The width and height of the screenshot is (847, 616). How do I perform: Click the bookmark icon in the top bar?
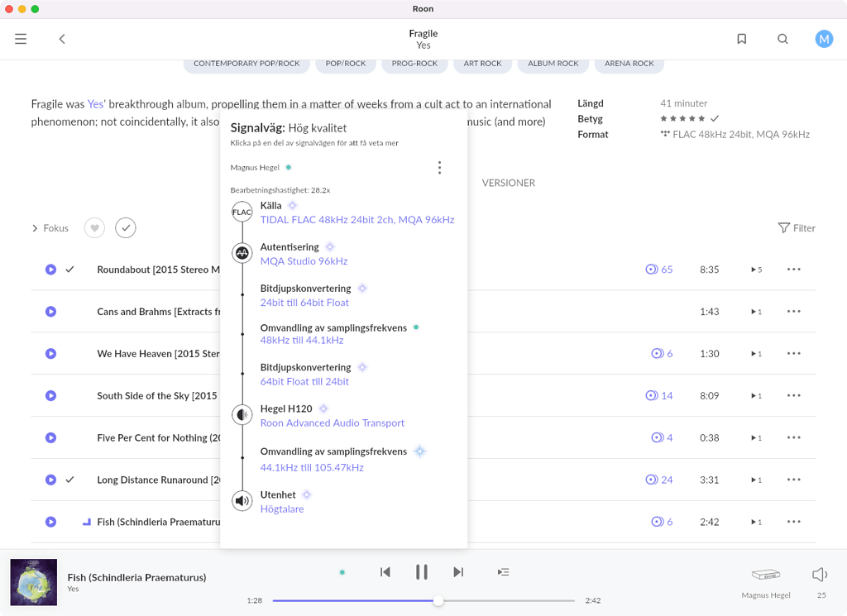point(741,39)
